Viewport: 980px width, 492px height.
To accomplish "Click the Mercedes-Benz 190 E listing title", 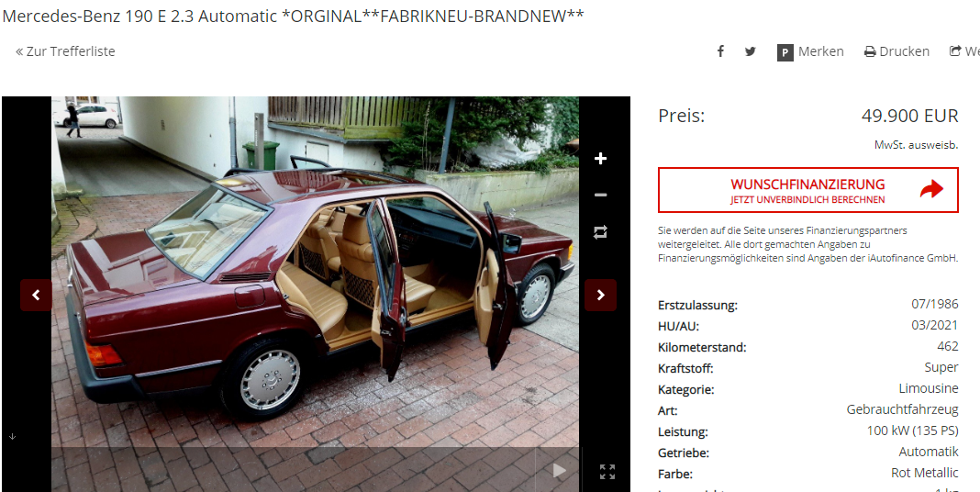I will pos(293,17).
